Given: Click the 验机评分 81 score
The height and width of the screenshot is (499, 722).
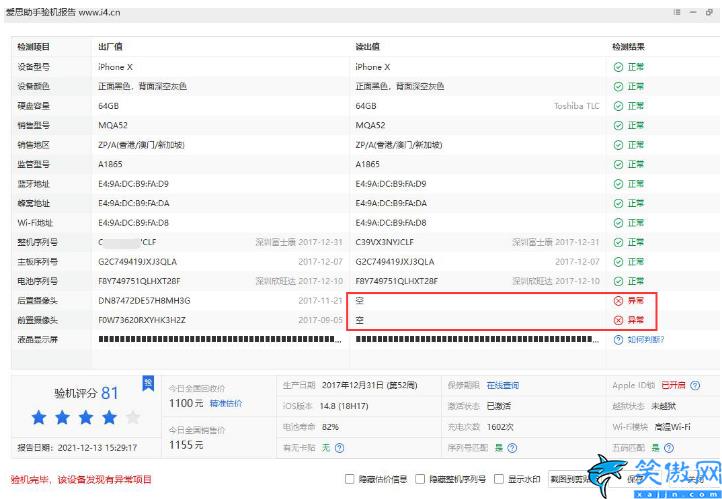Looking at the screenshot, I should 87,393.
